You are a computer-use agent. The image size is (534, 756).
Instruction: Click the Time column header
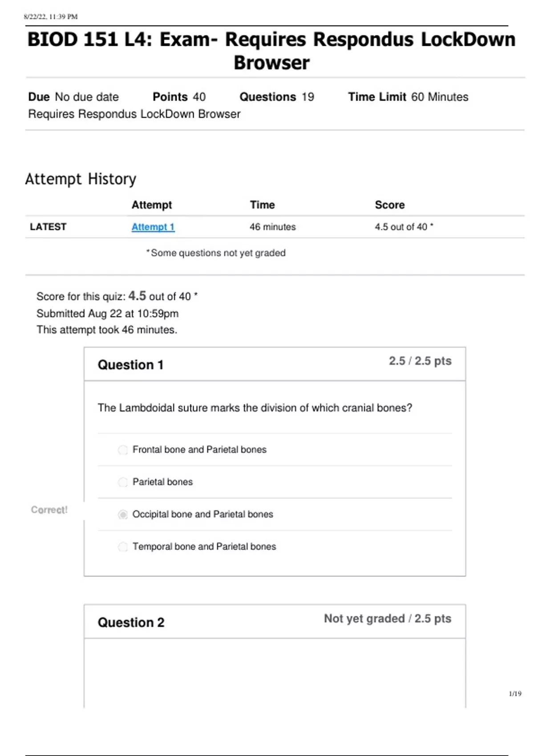262,205
